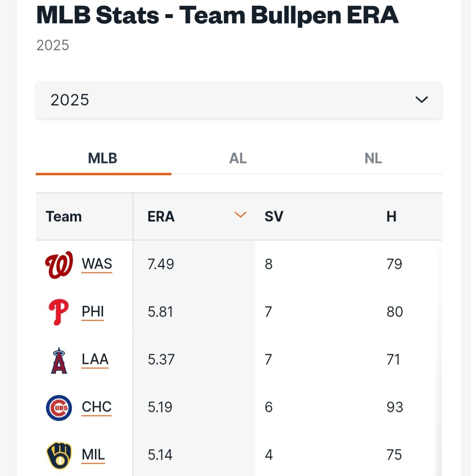Sort table by SV column header
This screenshot has height=476, width=471.
[x=273, y=217]
